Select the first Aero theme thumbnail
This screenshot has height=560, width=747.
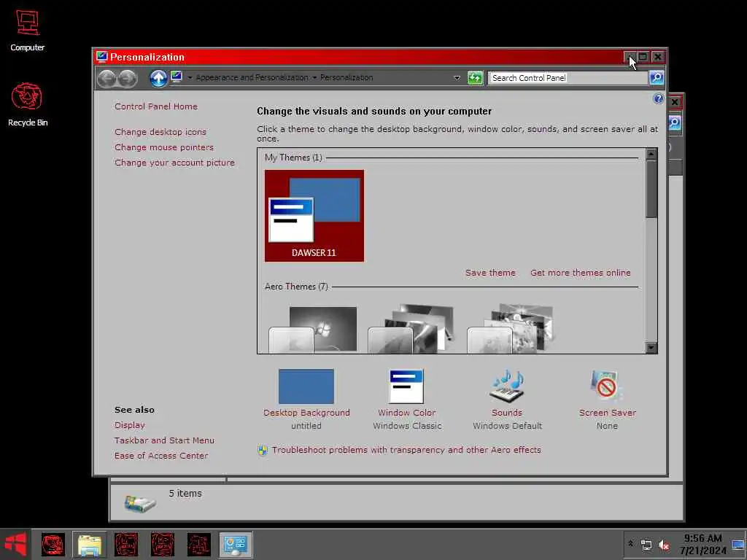click(x=313, y=329)
